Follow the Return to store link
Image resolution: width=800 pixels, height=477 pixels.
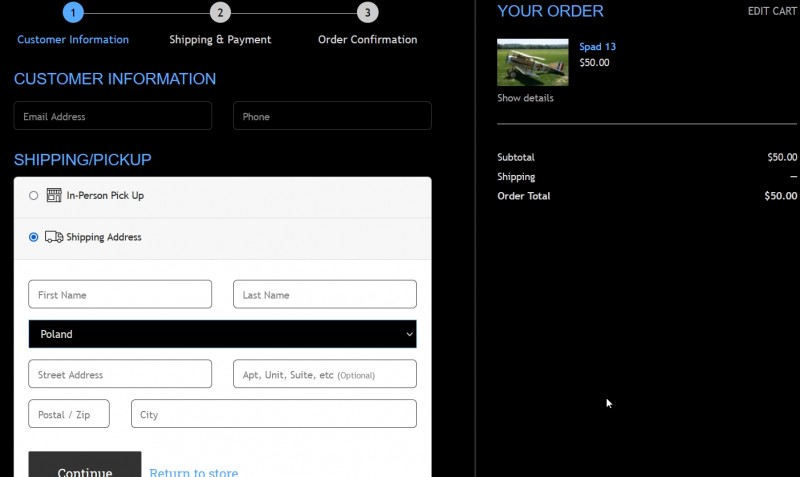[194, 472]
